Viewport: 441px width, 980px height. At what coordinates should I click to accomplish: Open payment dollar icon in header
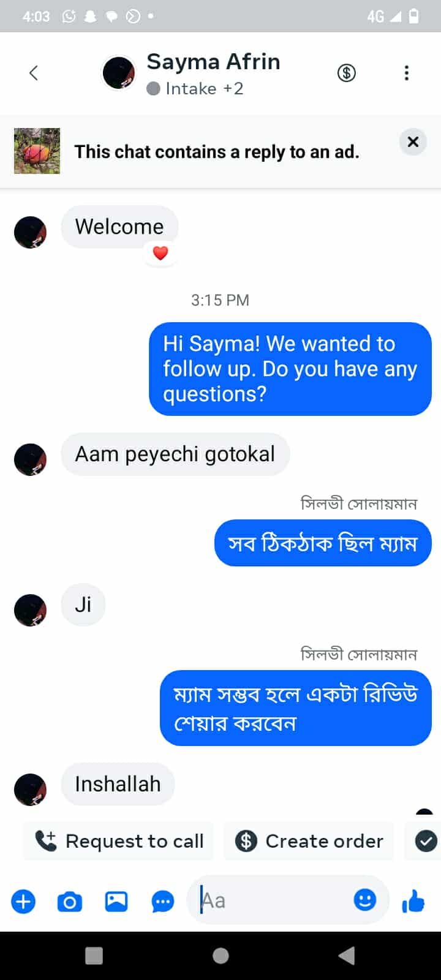tap(347, 73)
